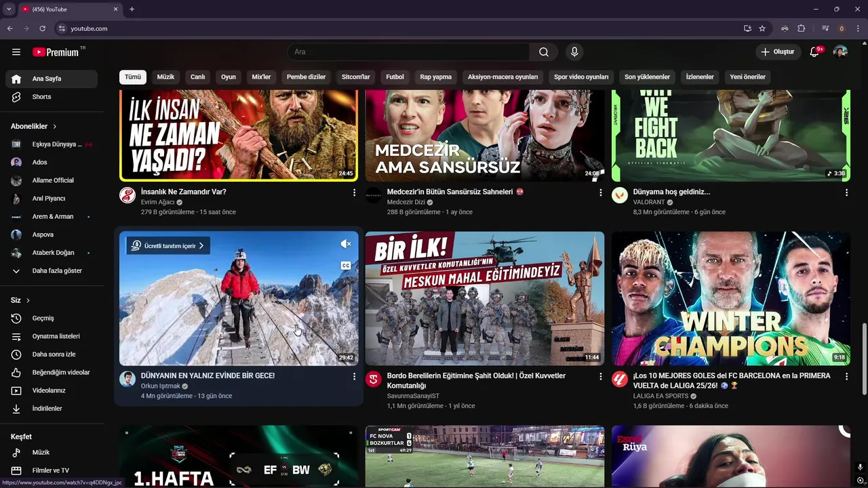Viewport: 868px width, 488px height.
Task: Expand the Ücretli tanıtım içerir notice
Action: [x=168, y=246]
